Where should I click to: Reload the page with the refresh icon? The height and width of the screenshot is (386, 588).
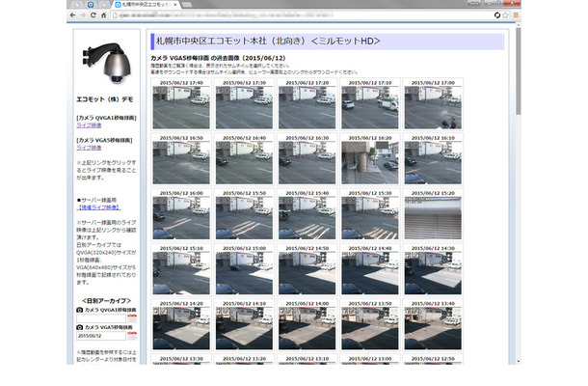(x=93, y=15)
